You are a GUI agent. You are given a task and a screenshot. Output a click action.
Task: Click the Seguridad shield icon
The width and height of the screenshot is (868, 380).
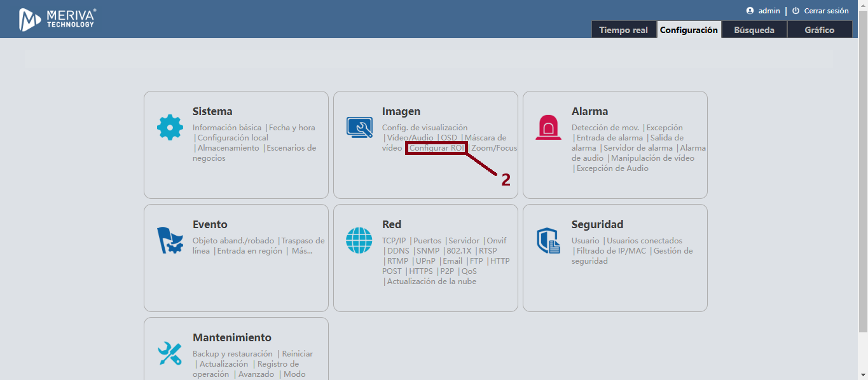pyautogui.click(x=548, y=241)
